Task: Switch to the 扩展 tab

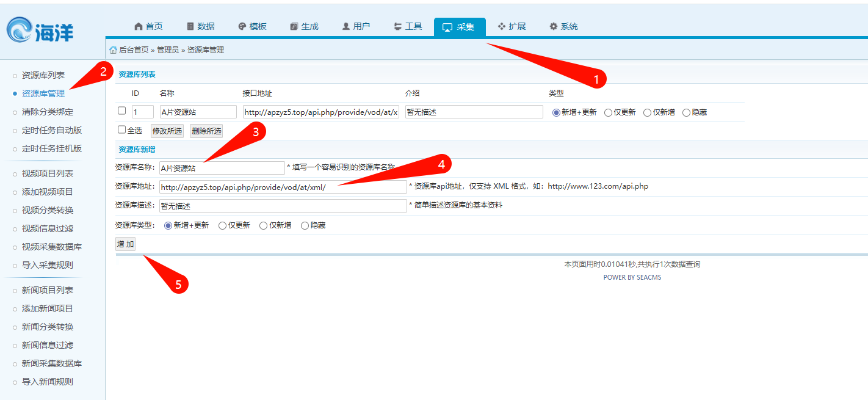Action: [x=512, y=26]
